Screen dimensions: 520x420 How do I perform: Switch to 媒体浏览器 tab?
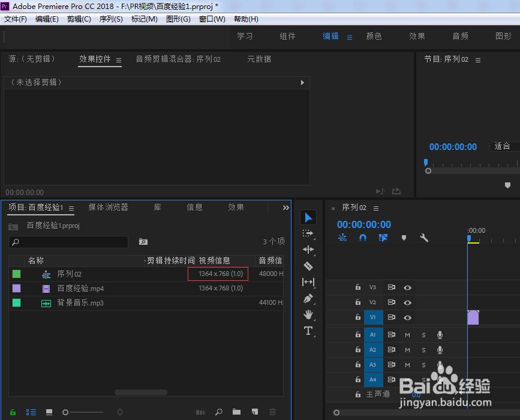[x=108, y=208]
